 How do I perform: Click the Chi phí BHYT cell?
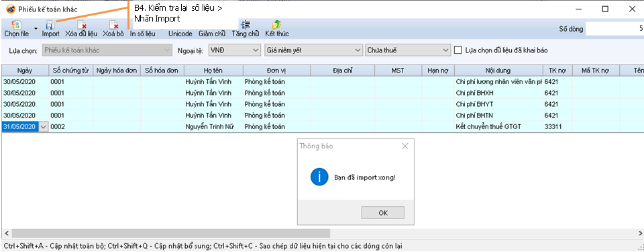coord(499,104)
